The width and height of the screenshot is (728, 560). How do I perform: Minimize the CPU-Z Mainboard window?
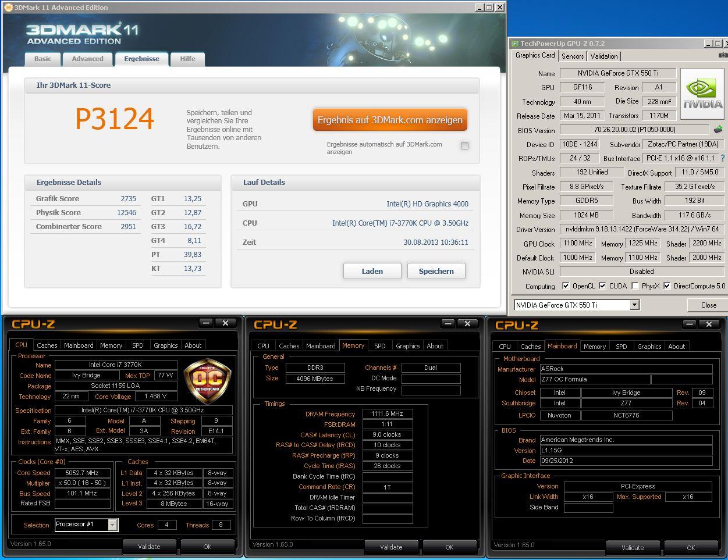pos(690,324)
